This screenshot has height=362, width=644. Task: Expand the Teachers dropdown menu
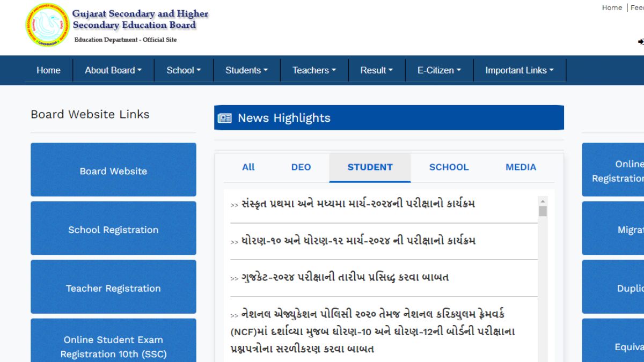click(314, 70)
